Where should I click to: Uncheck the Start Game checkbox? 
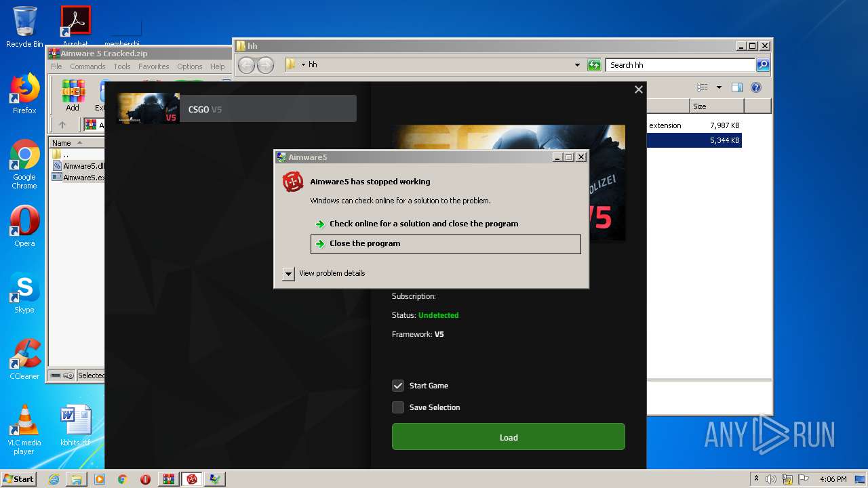coord(398,386)
